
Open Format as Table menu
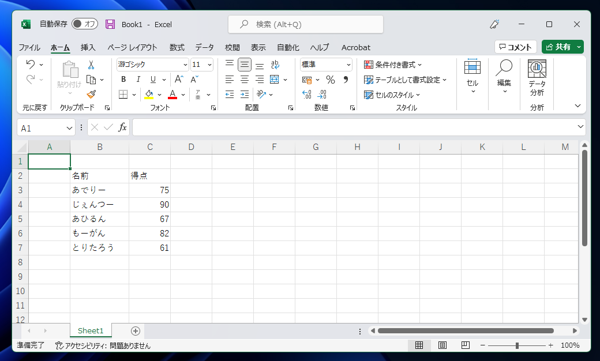point(405,80)
